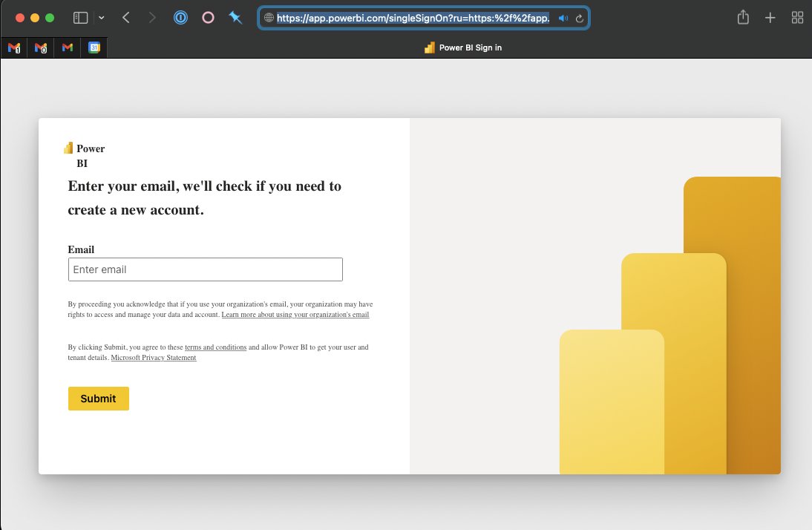Click the globe site icon in address bar

click(269, 18)
